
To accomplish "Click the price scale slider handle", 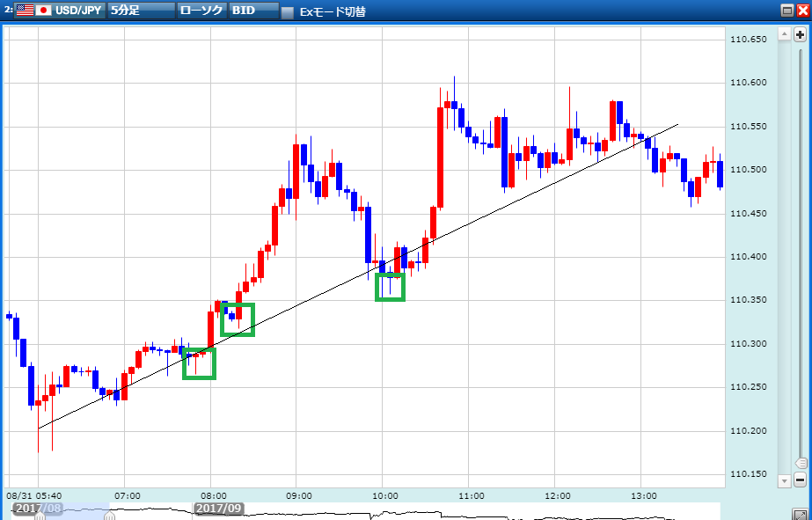I will pyautogui.click(x=801, y=463).
